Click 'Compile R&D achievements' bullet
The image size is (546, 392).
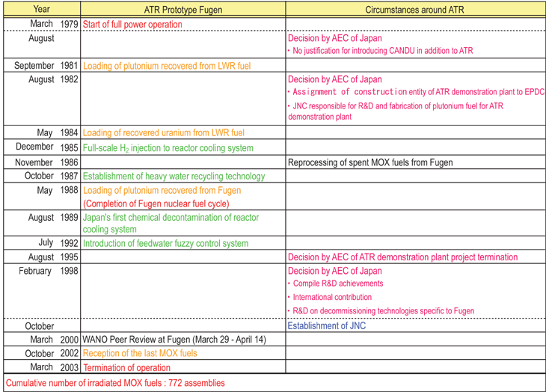click(x=336, y=284)
